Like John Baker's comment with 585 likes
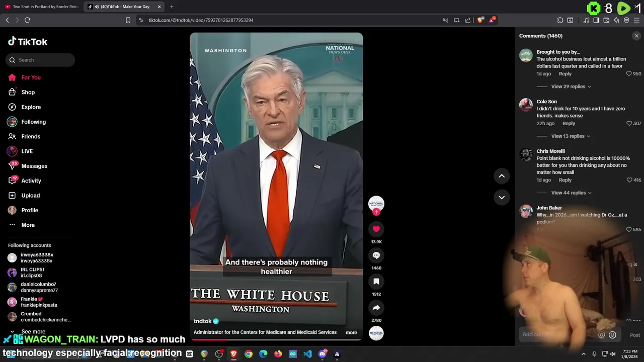This screenshot has width=644, height=362. [629, 230]
